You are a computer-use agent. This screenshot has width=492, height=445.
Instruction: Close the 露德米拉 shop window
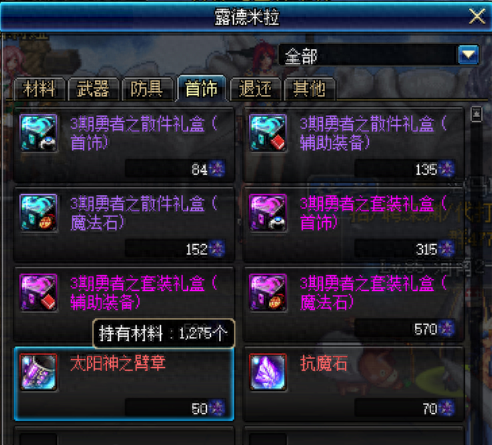(x=477, y=16)
